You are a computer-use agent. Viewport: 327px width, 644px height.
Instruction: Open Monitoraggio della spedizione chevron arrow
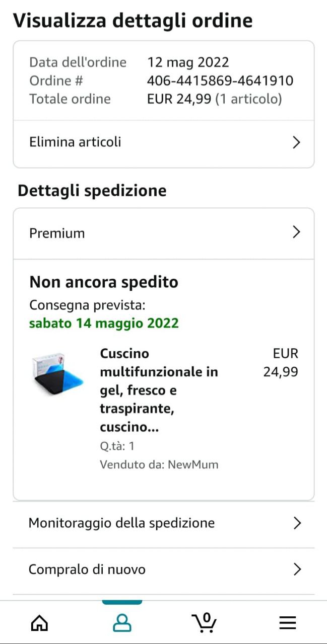point(297,523)
